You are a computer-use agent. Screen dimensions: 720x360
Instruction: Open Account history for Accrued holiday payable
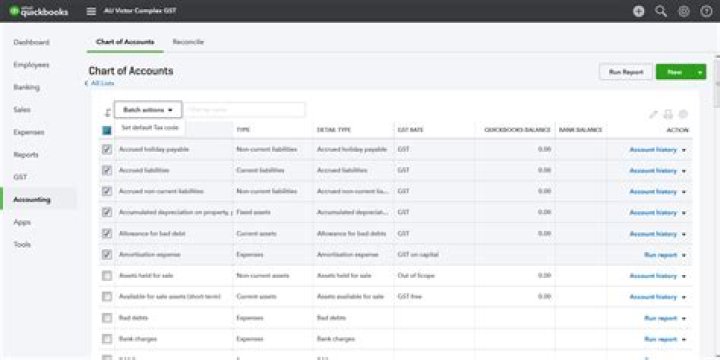[x=653, y=150]
